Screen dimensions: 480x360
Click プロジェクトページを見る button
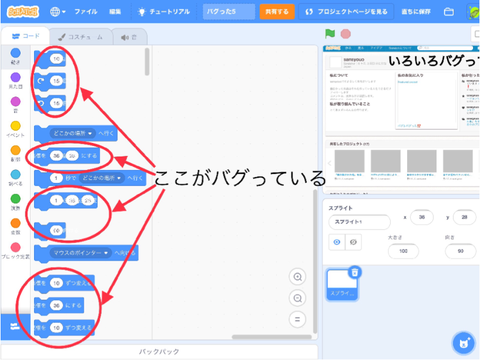346,12
